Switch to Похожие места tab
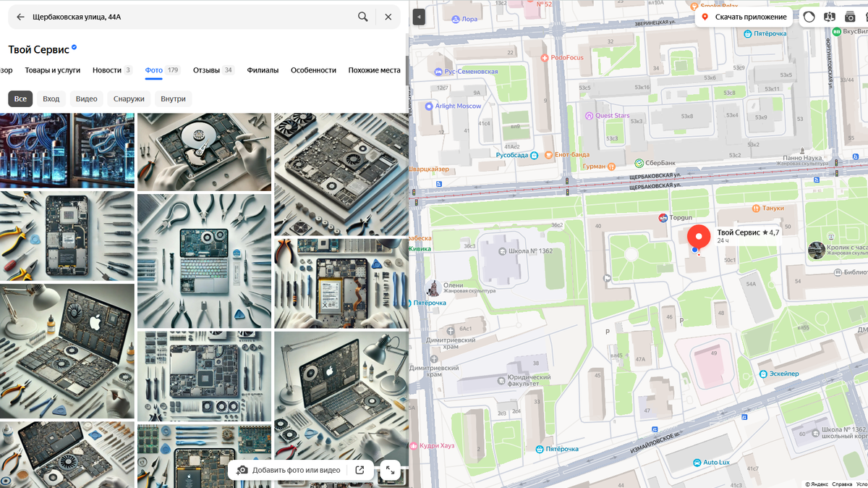Screen dimensions: 868x488 [374, 70]
